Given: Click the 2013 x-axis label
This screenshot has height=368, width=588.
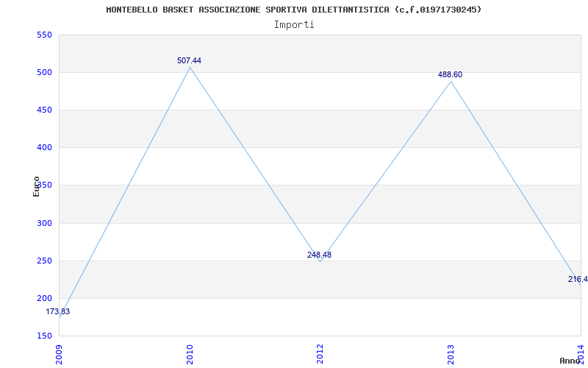Looking at the screenshot, I should [x=451, y=354].
